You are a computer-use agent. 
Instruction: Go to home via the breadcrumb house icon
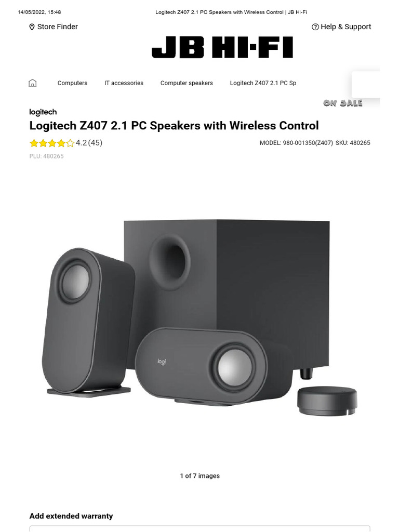tap(33, 83)
